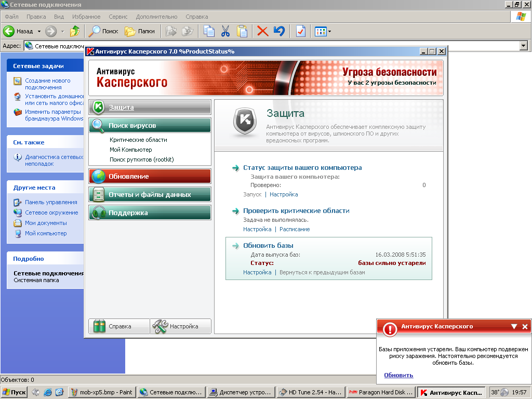Open the Forward button history dropdown arrow
This screenshot has height=399, width=532.
pos(62,31)
